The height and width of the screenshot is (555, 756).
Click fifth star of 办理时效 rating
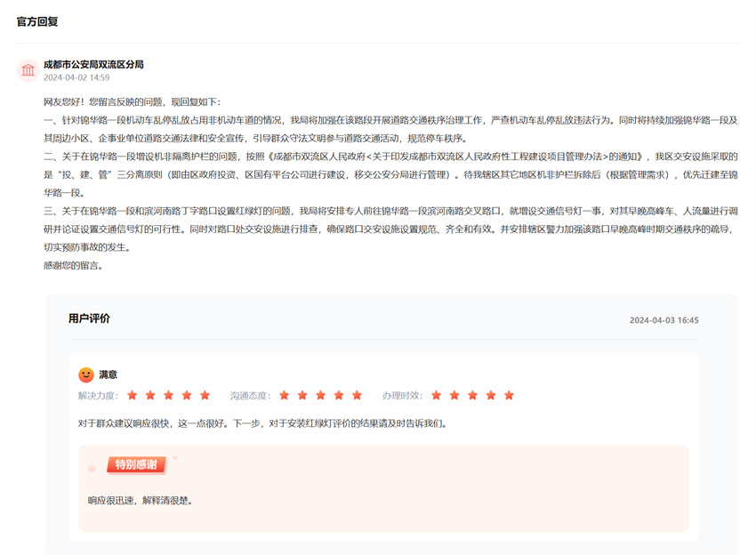(x=510, y=395)
